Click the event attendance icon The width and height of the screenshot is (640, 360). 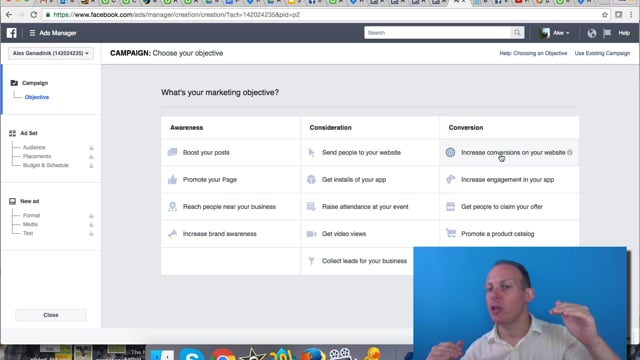311,207
